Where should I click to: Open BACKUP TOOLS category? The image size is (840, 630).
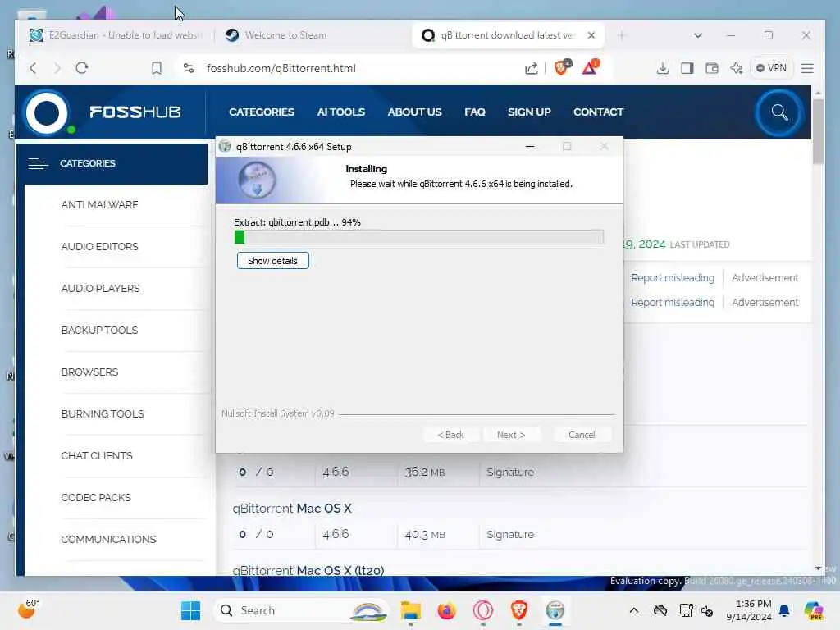pyautogui.click(x=99, y=330)
